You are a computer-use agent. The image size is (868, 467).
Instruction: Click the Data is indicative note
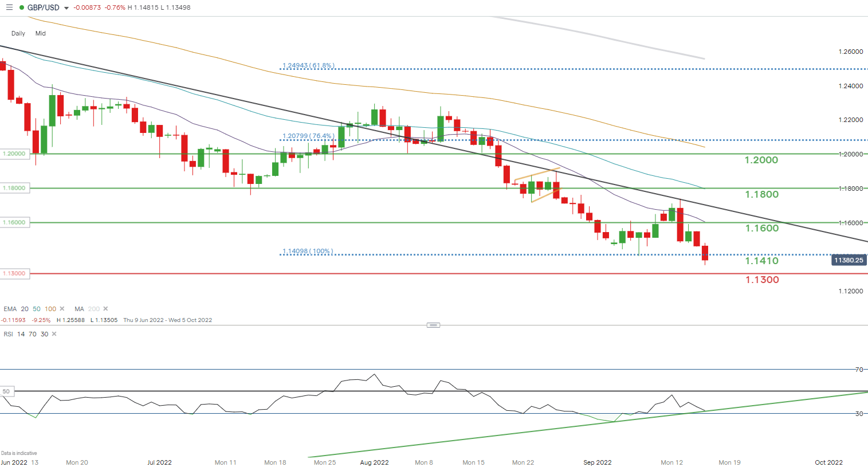[x=19, y=453]
